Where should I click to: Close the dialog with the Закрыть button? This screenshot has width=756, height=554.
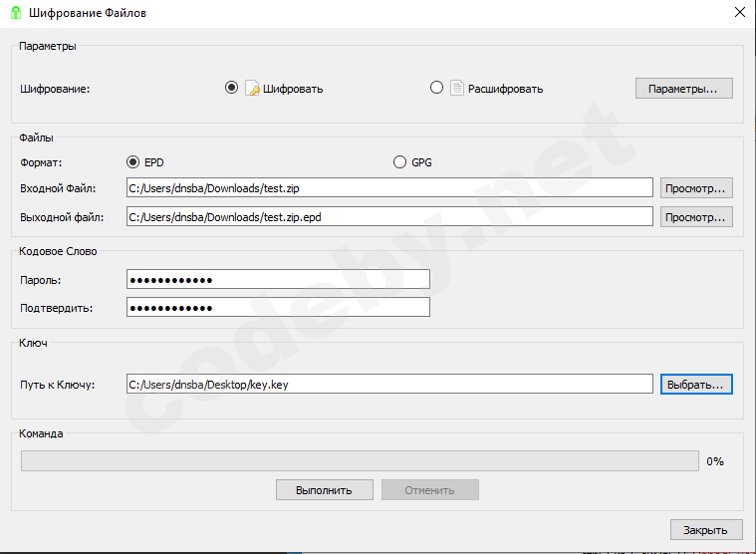pos(706,530)
